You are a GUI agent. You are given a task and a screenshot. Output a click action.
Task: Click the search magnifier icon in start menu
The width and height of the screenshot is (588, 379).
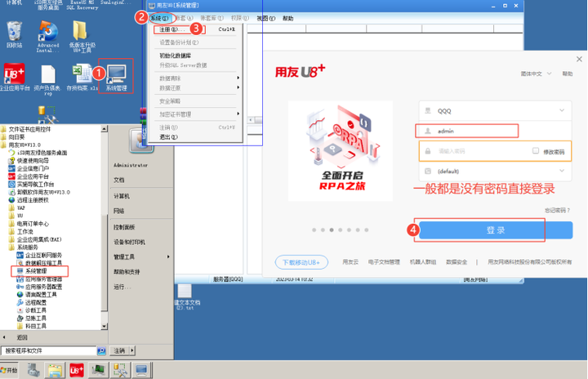tap(101, 351)
